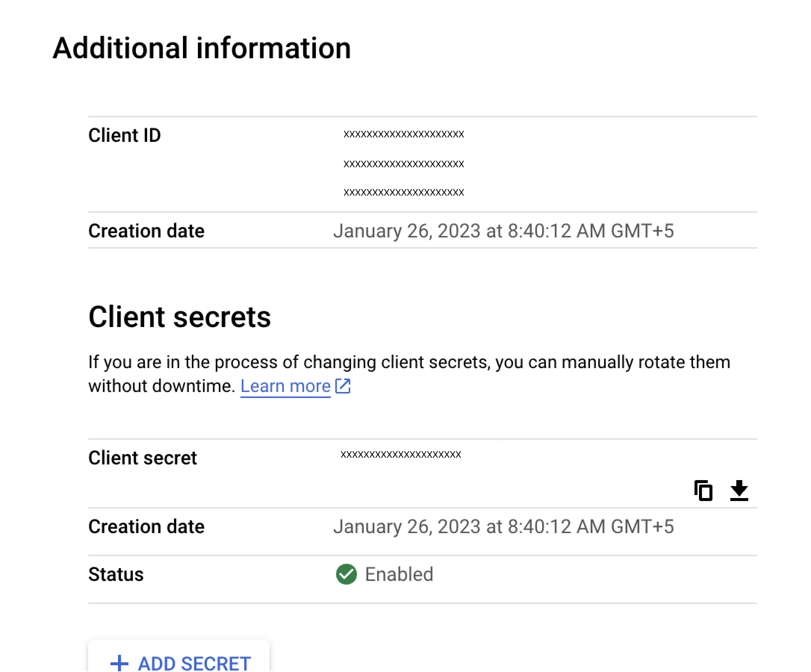Click the Client ID label
The image size is (811, 672).
[x=124, y=135]
